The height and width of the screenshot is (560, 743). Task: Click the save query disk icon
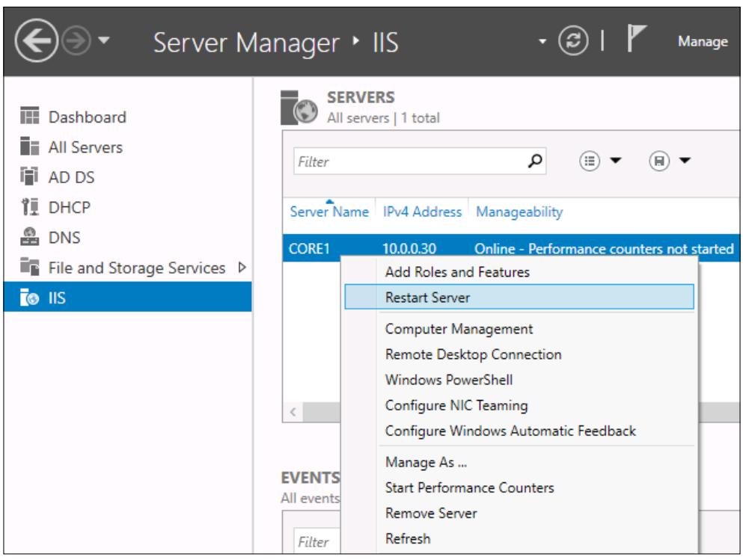(658, 161)
